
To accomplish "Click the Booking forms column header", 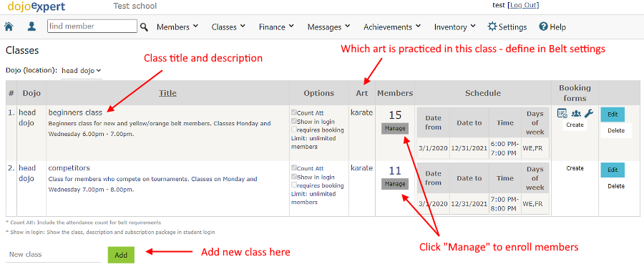I will (575, 93).
